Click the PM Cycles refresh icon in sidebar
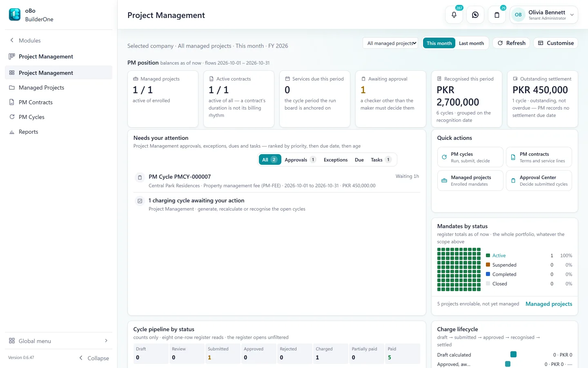The image size is (588, 368). click(x=12, y=117)
